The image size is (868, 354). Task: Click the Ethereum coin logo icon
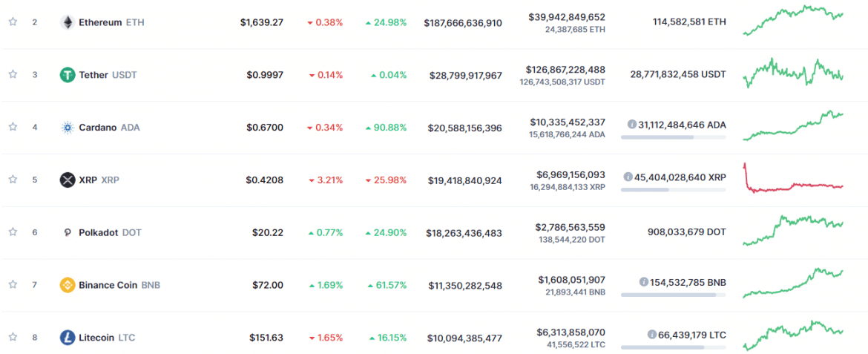click(x=68, y=22)
